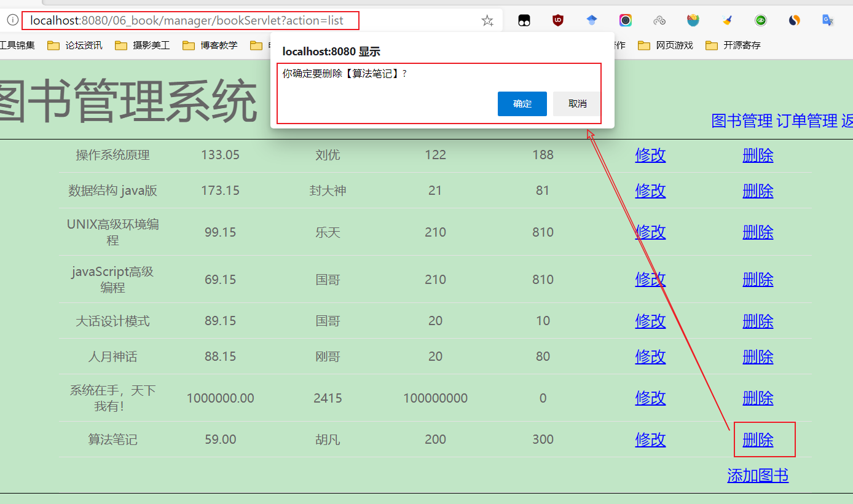Image resolution: width=853 pixels, height=504 pixels.
Task: Click 删除 for javaScript高级编程
Action: [758, 279]
